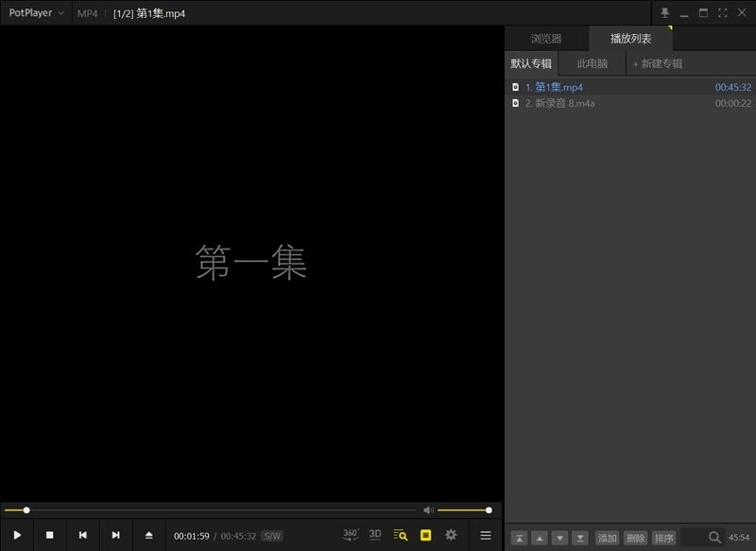Click the open media eject icon

point(147,535)
